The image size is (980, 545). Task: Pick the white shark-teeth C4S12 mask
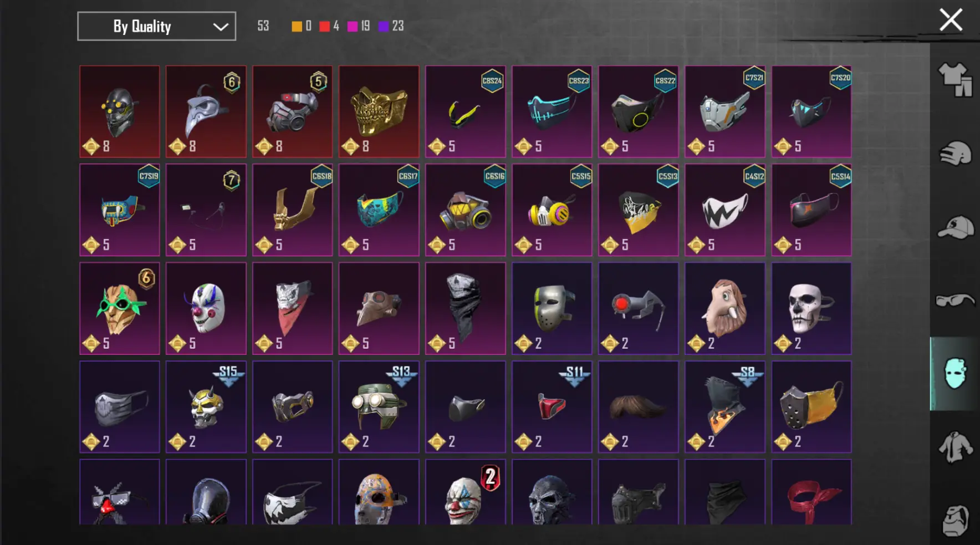725,210
